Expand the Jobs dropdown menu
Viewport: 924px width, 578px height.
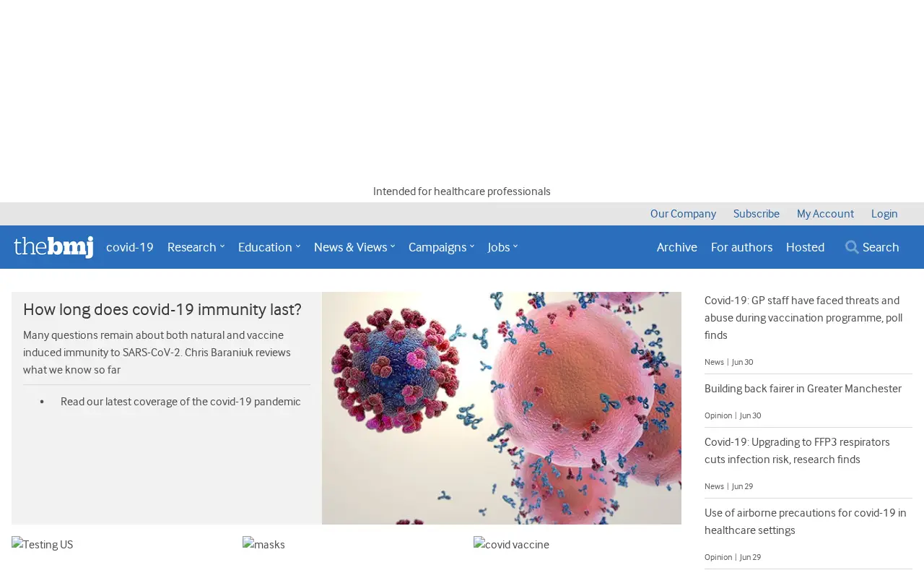tap(502, 247)
